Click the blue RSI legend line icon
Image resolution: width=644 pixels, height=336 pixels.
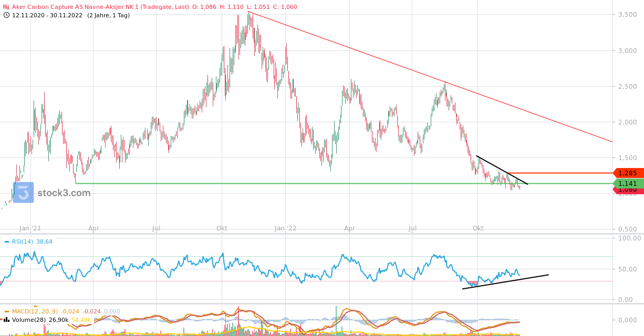click(7, 241)
